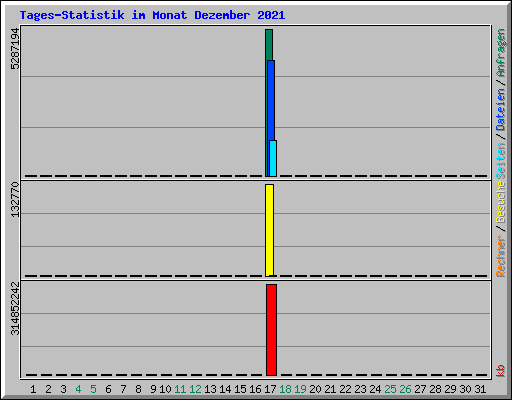Click green day label 25 on the x-axis
Image resolution: width=512 pixels, height=400 pixels.
point(390,389)
